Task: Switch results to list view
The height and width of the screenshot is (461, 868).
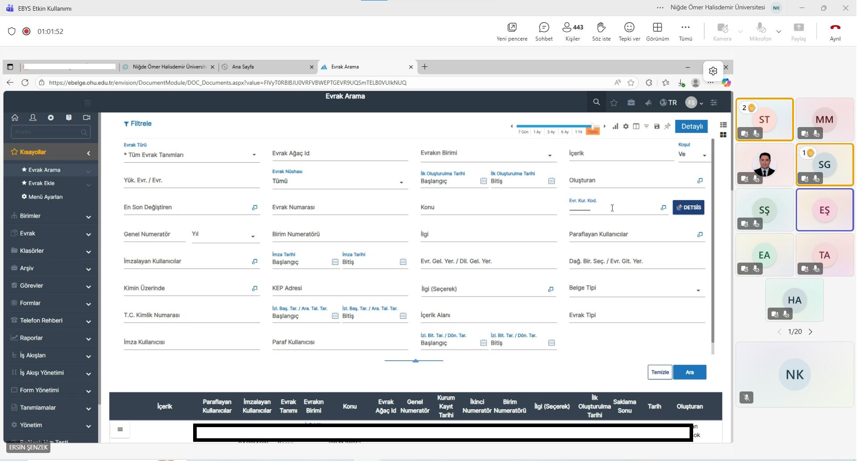Action: point(723,125)
